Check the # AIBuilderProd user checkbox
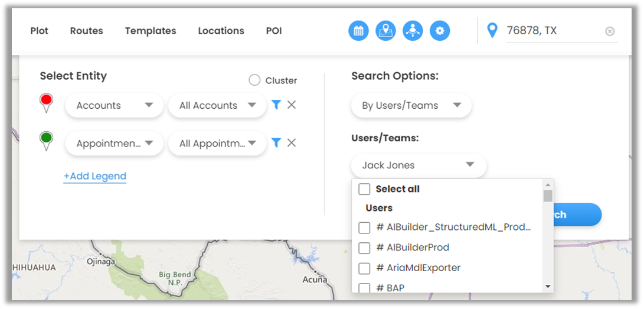 click(x=365, y=248)
